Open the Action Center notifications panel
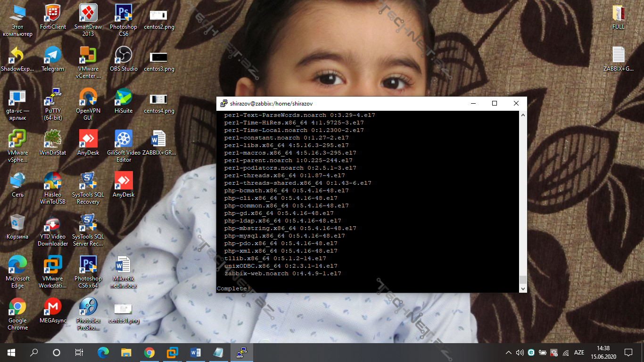This screenshot has width=644, height=362. coord(628,353)
